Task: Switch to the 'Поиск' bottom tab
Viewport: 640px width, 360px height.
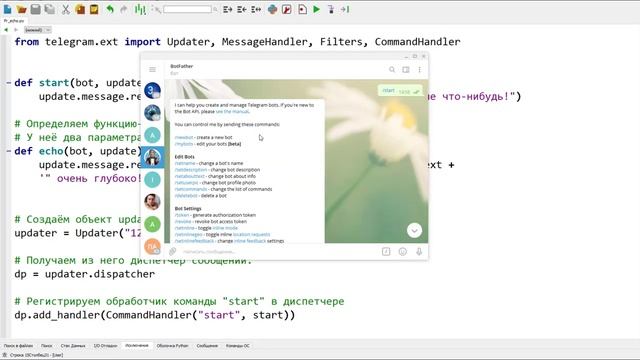Action: tap(47, 346)
